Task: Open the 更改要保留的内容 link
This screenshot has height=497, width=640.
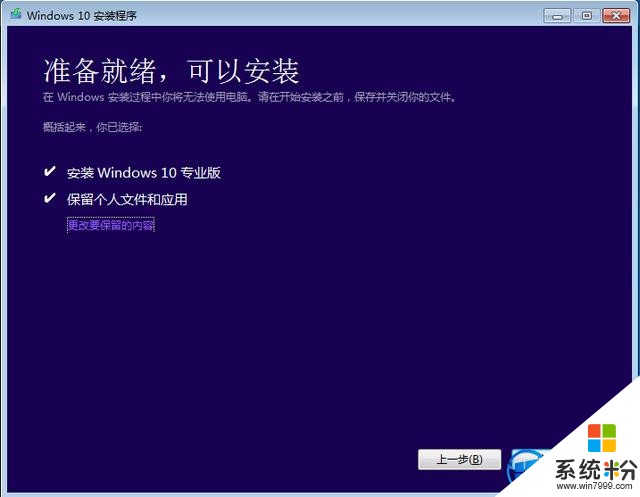Action: [111, 225]
